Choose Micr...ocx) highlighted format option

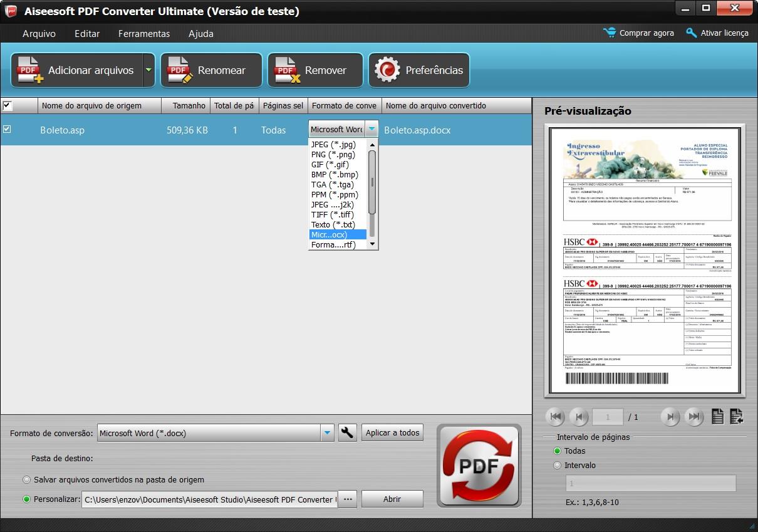(338, 234)
